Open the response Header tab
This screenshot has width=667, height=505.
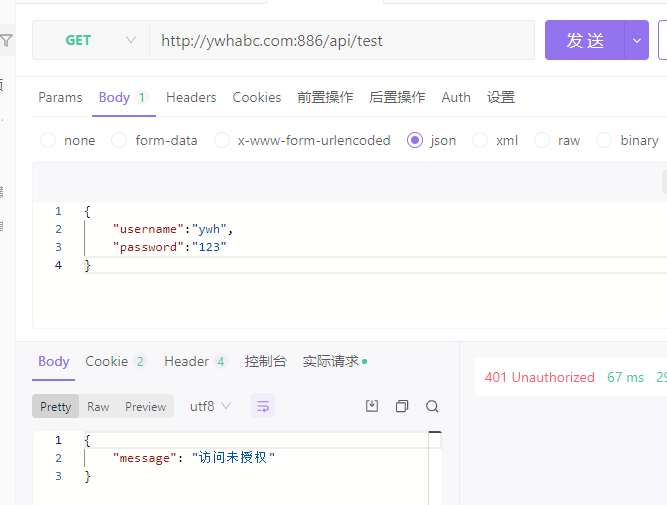pos(196,361)
